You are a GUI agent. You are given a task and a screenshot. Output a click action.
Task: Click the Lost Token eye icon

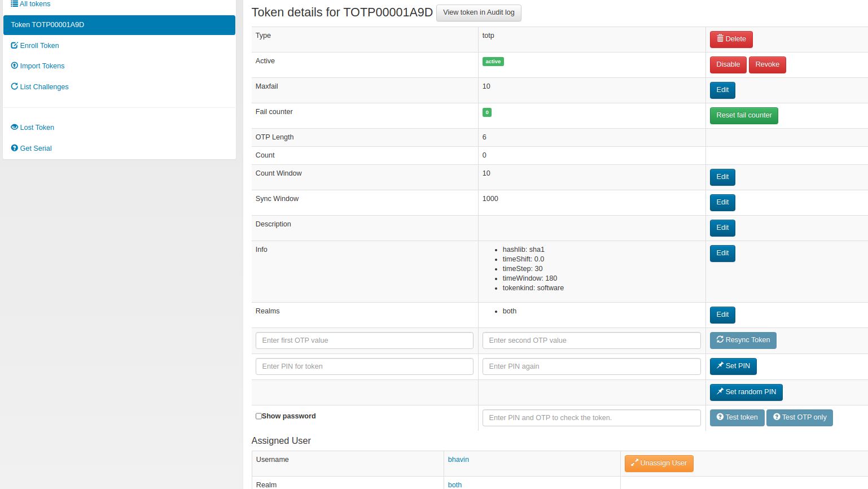[x=14, y=127]
